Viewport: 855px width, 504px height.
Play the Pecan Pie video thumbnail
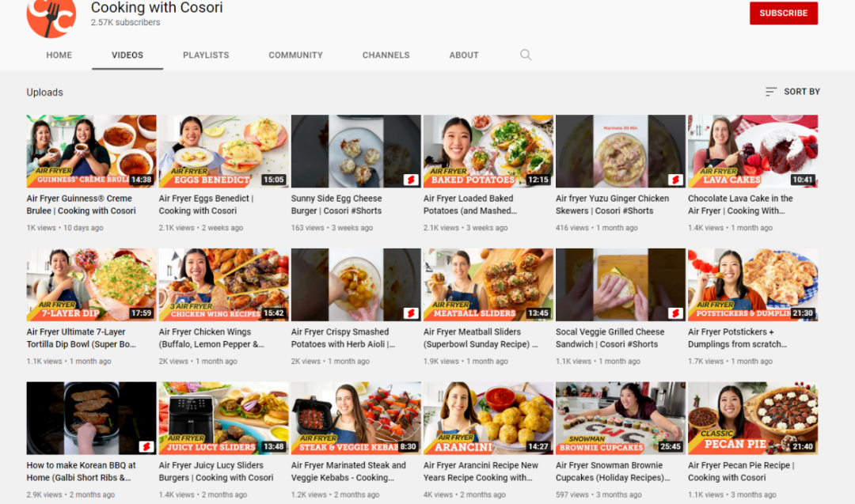click(753, 418)
